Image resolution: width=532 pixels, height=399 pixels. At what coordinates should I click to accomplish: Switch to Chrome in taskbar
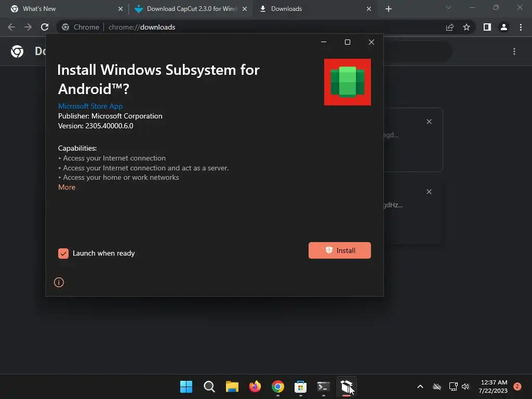tap(278, 387)
